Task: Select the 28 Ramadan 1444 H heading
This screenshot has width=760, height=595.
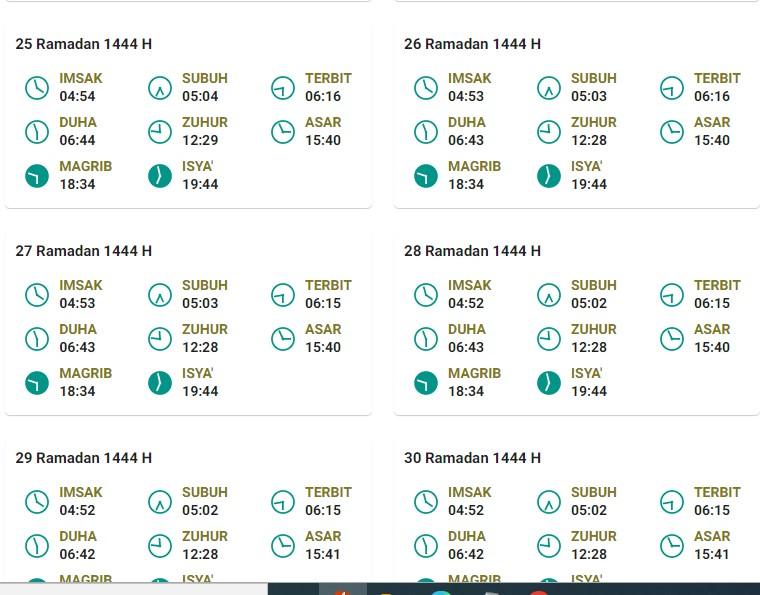Action: click(472, 251)
